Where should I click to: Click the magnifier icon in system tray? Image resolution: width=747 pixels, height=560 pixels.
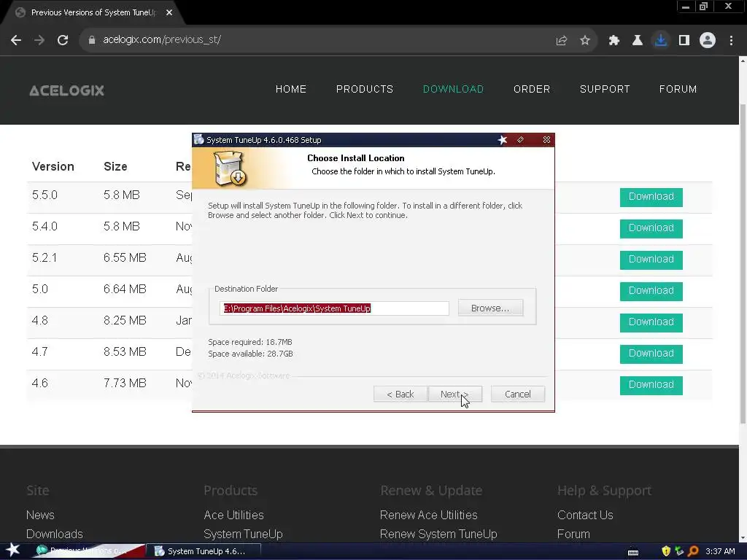click(693, 551)
